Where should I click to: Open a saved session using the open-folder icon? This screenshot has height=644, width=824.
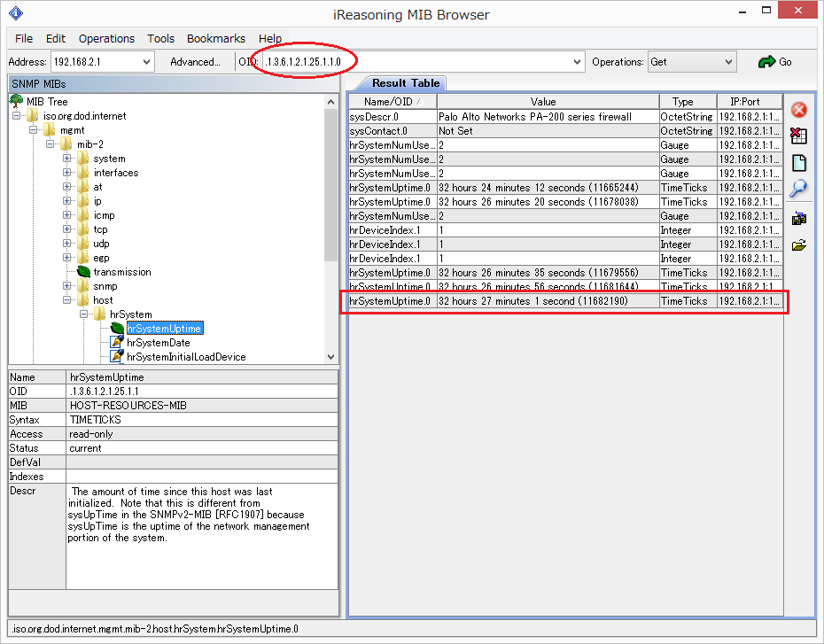pyautogui.click(x=798, y=241)
